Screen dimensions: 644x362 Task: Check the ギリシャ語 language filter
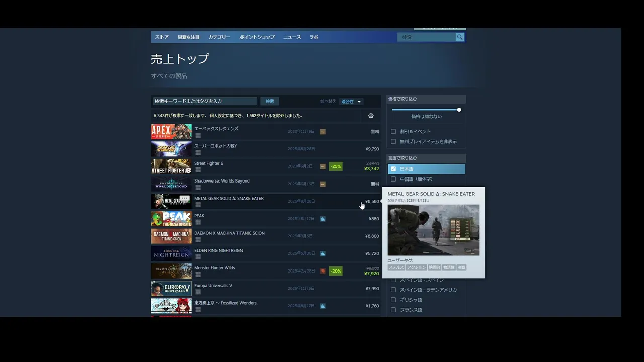click(393, 300)
